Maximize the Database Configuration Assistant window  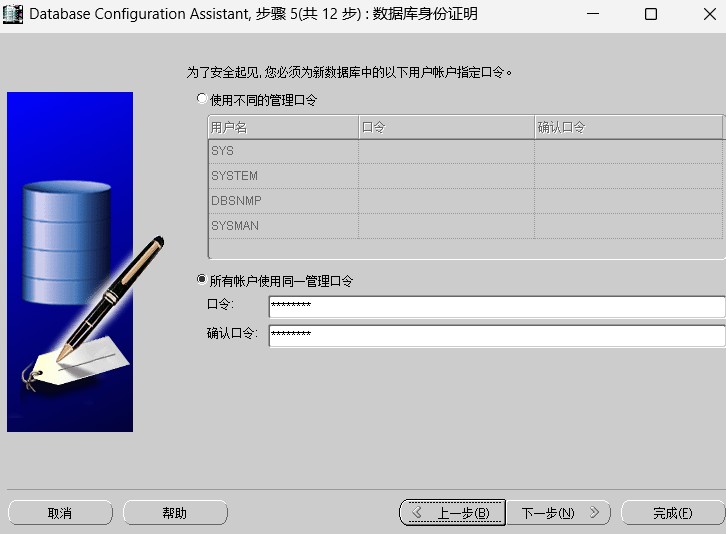(651, 14)
